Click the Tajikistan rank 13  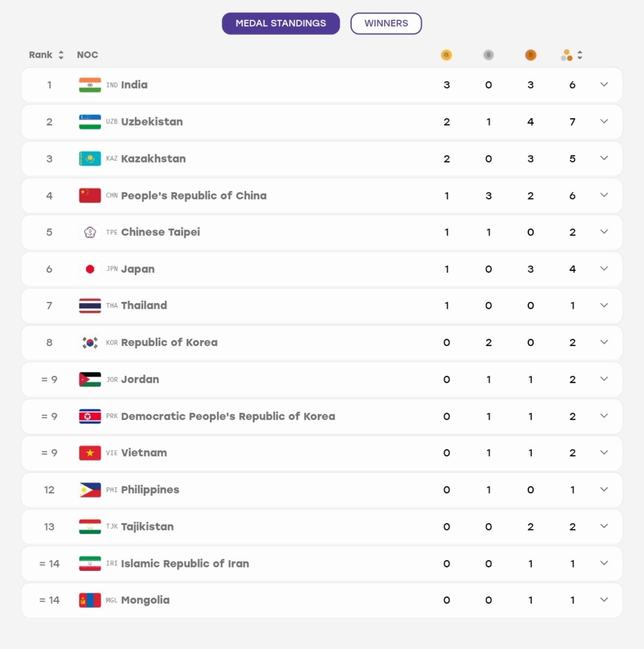(49, 526)
